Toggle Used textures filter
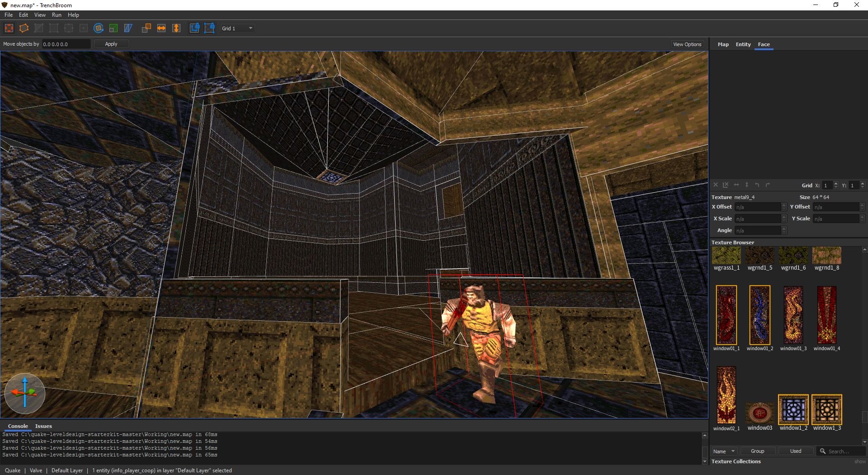Viewport: 868px width, 475px height. click(796, 451)
